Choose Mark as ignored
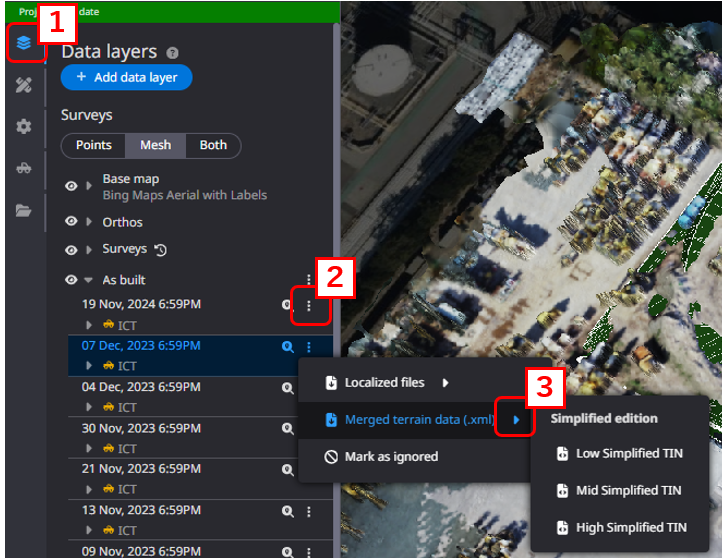The width and height of the screenshot is (722, 558). 414,457
